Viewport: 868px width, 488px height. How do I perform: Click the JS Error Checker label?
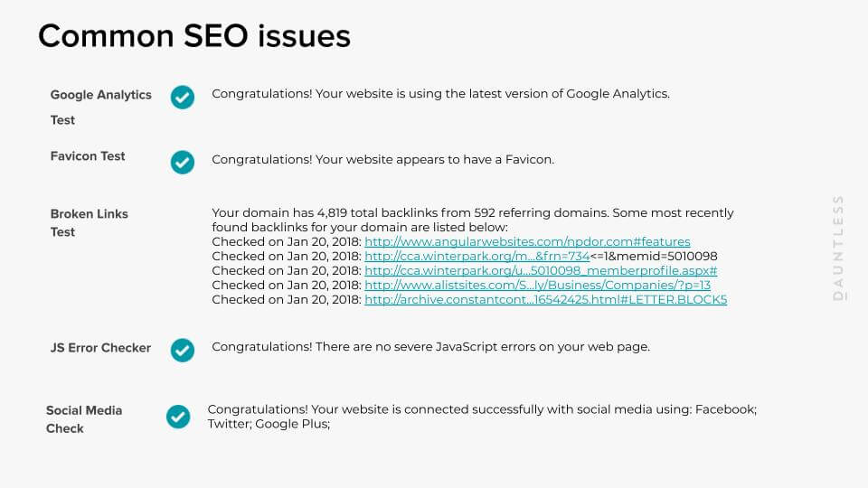tap(100, 348)
